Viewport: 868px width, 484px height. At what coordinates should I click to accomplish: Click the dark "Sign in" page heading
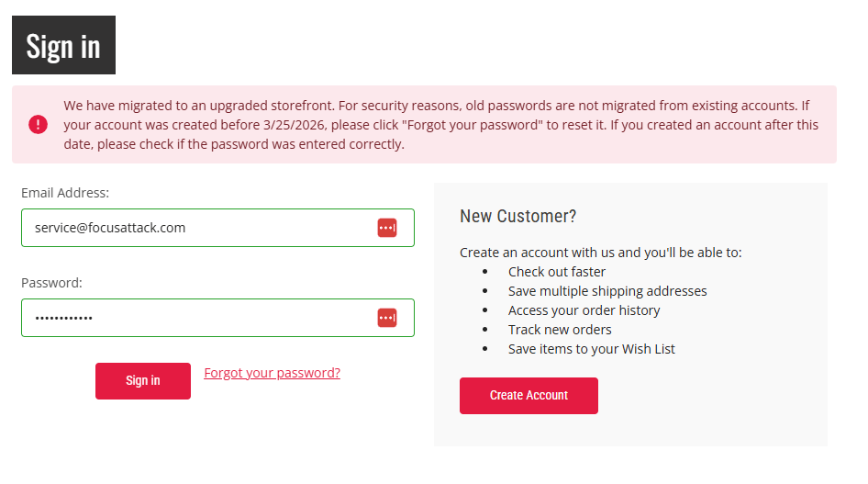click(63, 45)
